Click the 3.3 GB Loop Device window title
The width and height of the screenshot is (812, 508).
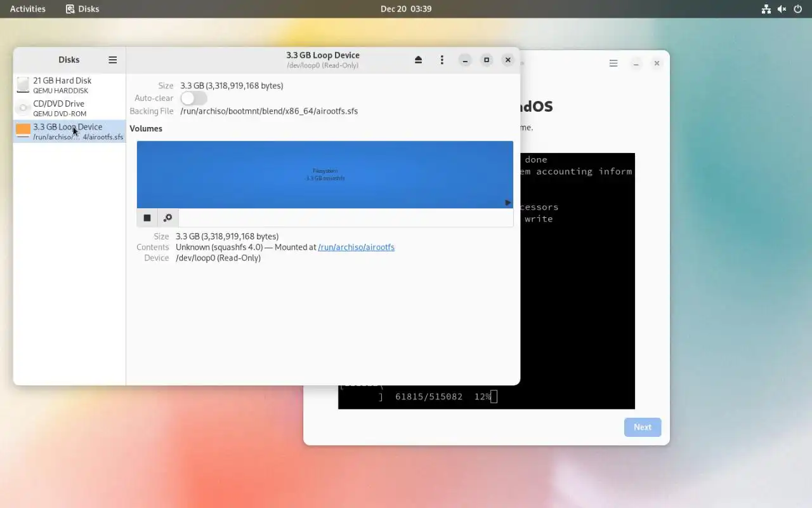tap(323, 55)
